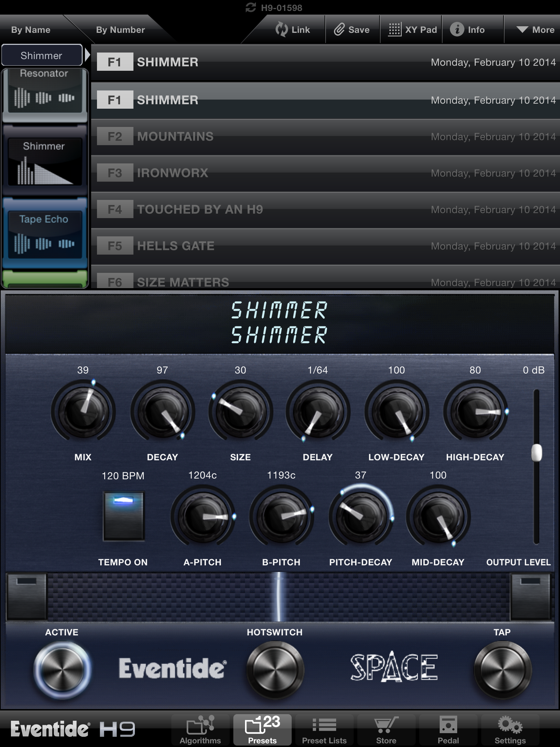Click the top F1 SHIMMER header row
Viewport: 560px width, 747px height.
(326, 62)
